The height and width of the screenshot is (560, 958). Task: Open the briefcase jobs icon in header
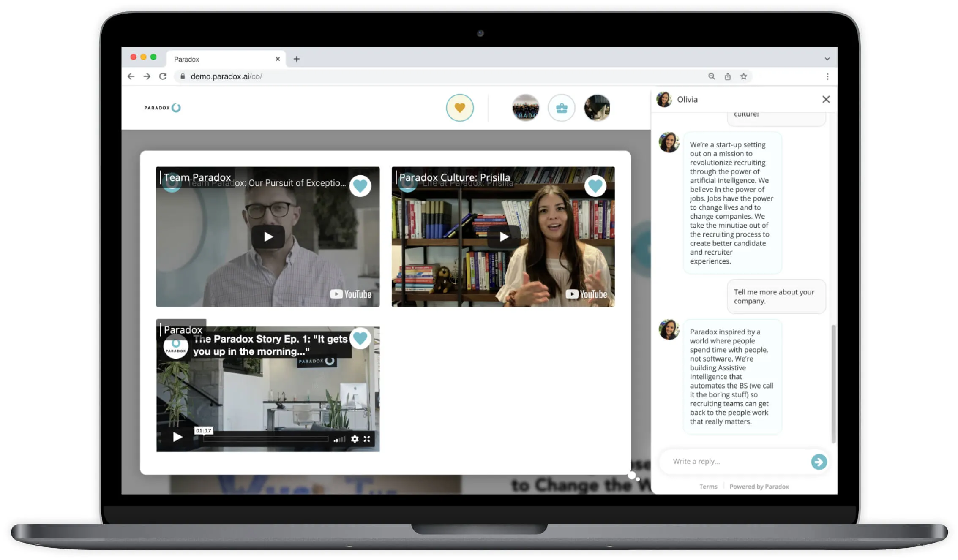pyautogui.click(x=561, y=109)
